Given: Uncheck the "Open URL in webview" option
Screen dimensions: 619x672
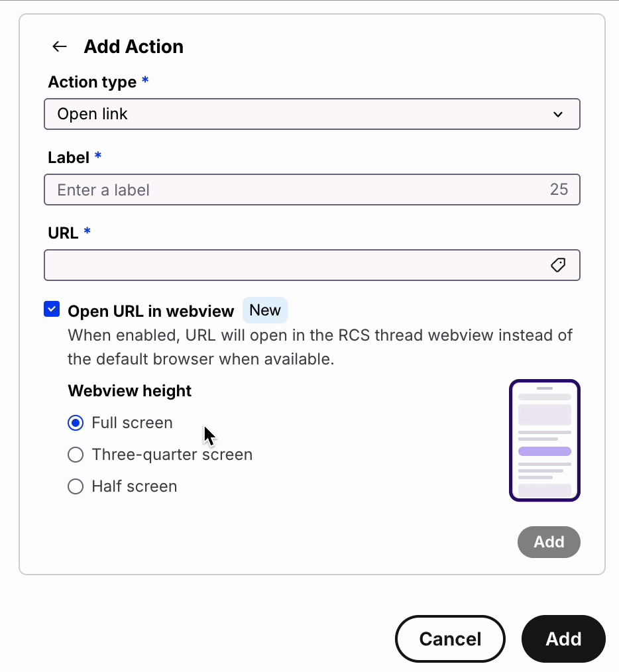Looking at the screenshot, I should (51, 309).
